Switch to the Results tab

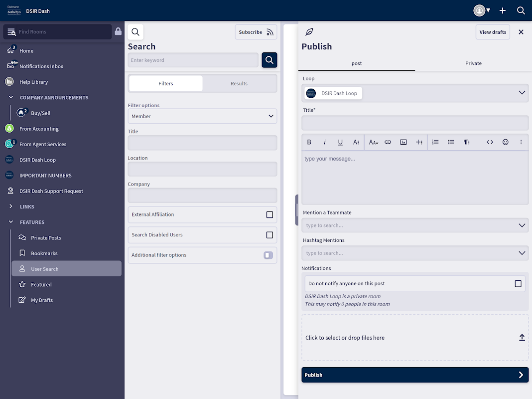(x=239, y=83)
